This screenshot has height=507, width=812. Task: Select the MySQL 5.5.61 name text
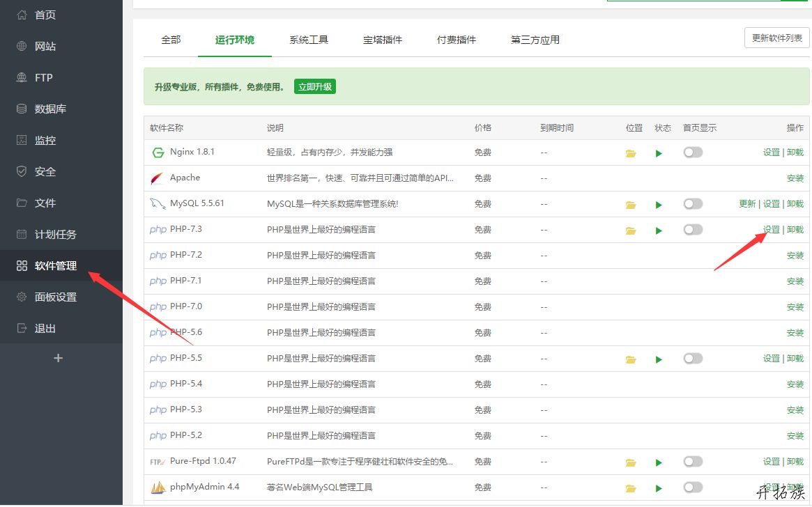click(x=197, y=203)
